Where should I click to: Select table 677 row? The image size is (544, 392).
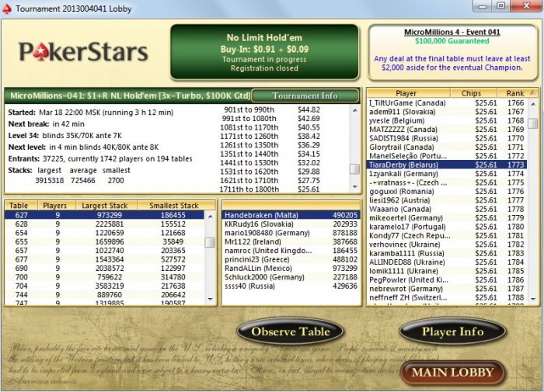[x=104, y=259]
